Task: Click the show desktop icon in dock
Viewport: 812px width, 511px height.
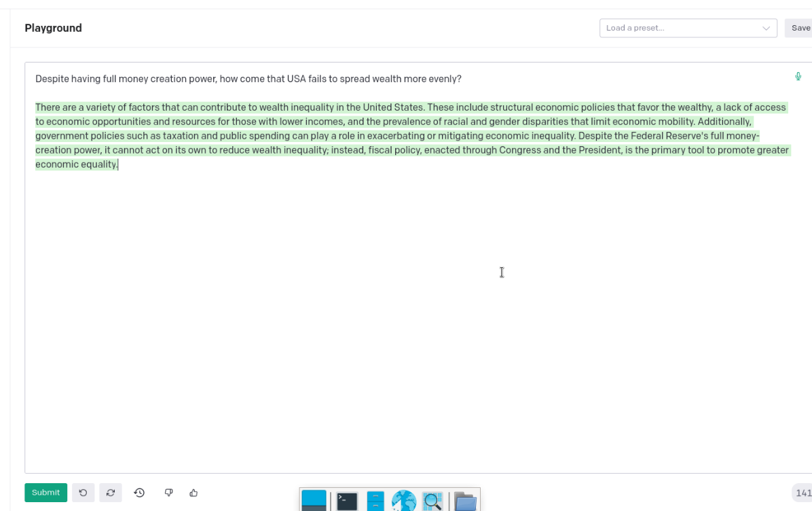Action: click(314, 501)
